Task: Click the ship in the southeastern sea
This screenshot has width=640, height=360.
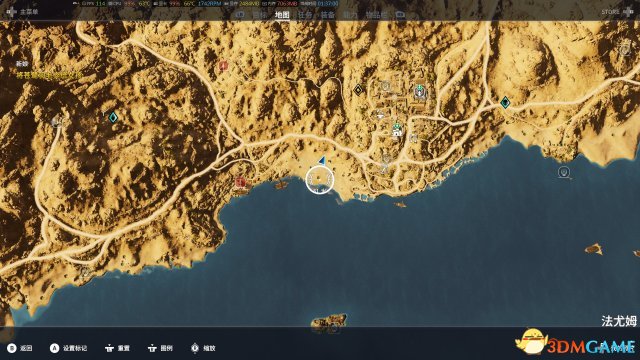Action: [594, 249]
